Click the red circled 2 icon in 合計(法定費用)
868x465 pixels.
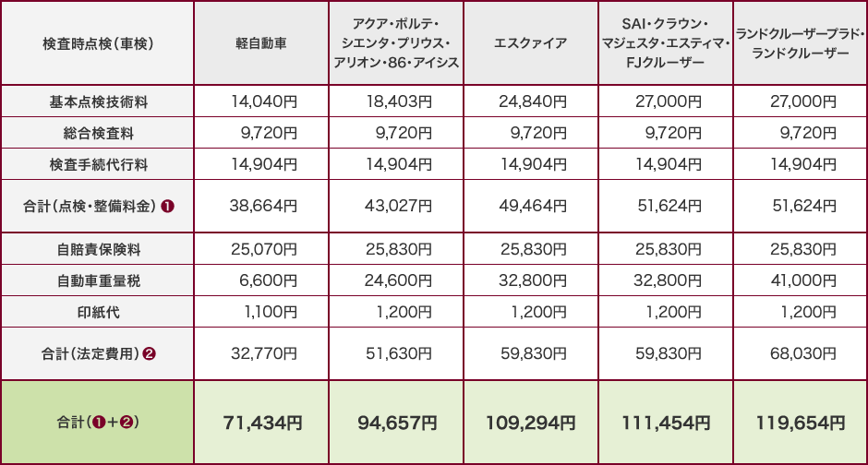click(149, 353)
